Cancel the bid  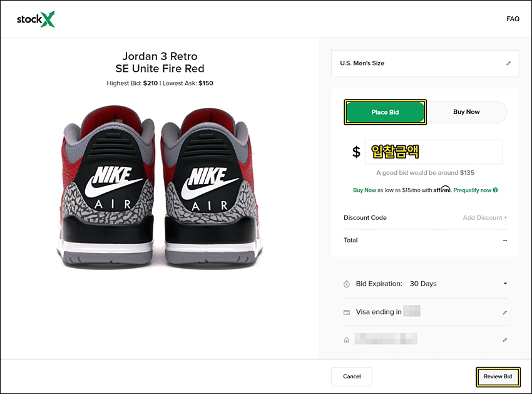click(352, 376)
